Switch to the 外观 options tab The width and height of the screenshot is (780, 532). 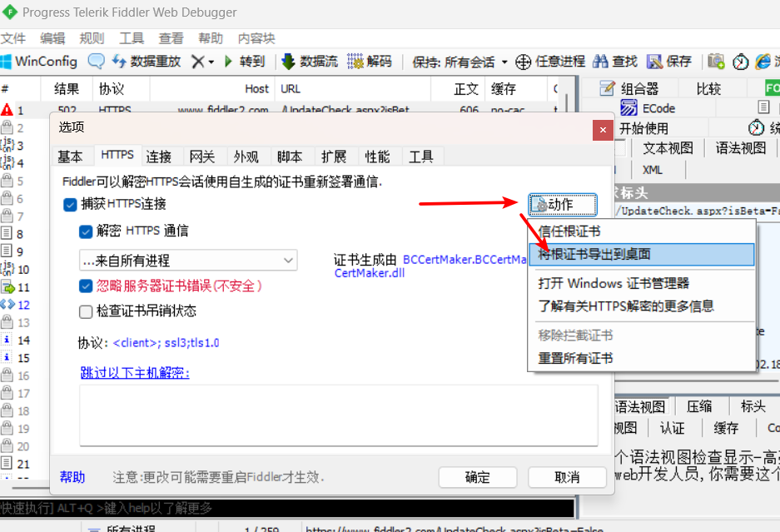246,157
